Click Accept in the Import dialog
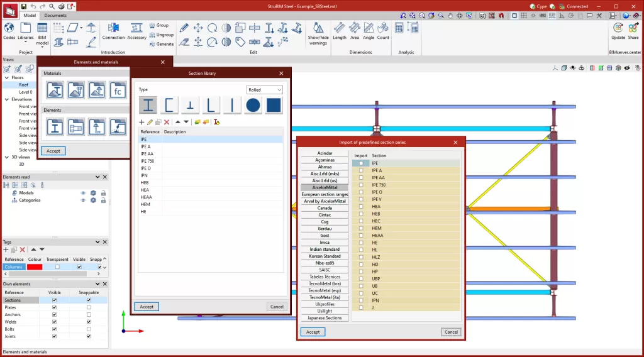The height and width of the screenshot is (357, 644). pos(313,332)
